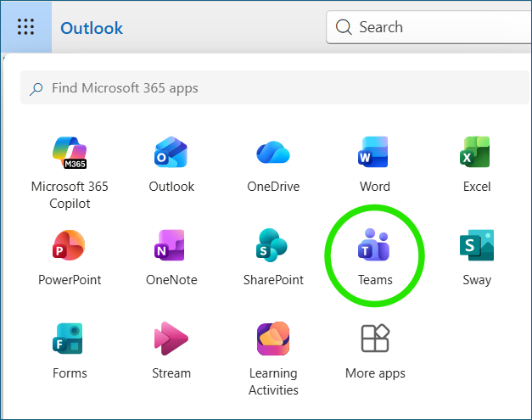Open OneDrive from the app grid
Viewport: 532px width, 420px height.
pyautogui.click(x=273, y=165)
